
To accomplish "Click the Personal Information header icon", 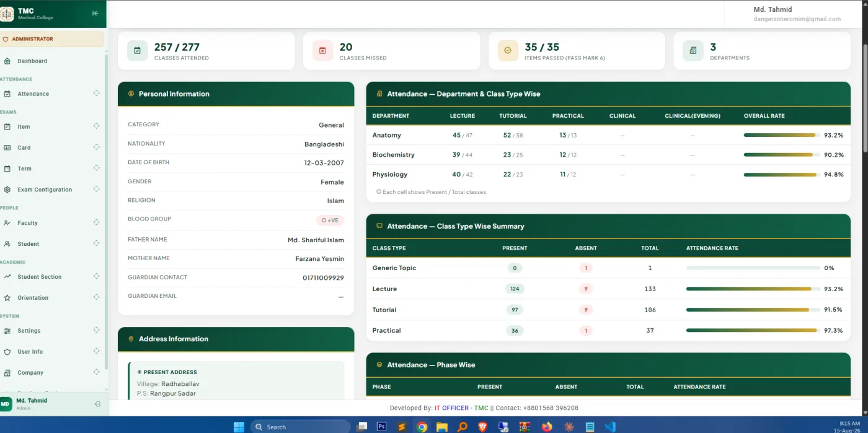I will 131,94.
